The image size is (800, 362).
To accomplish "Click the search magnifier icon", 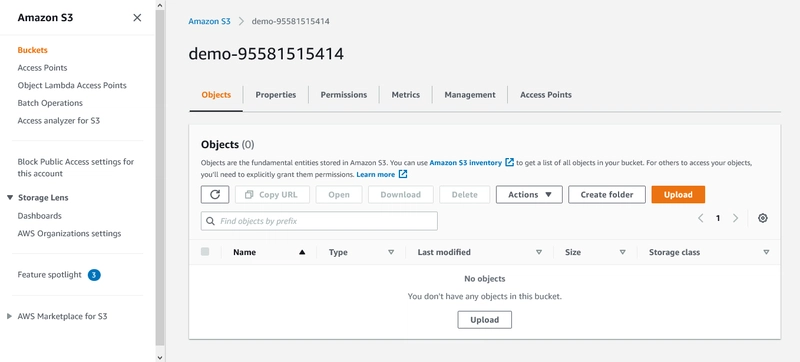I will (210, 221).
